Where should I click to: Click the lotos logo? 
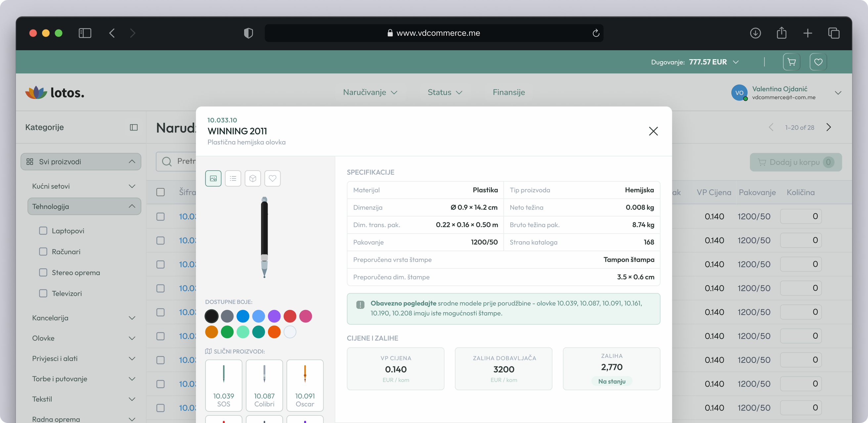pyautogui.click(x=55, y=92)
